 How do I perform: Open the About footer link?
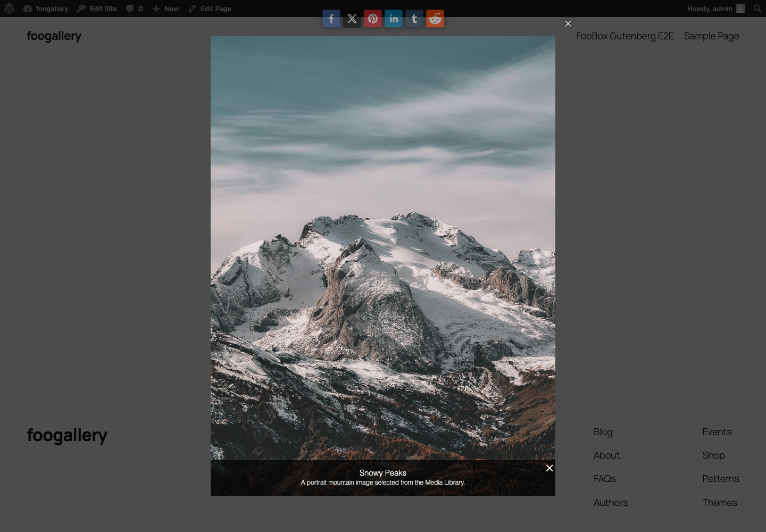(x=606, y=455)
